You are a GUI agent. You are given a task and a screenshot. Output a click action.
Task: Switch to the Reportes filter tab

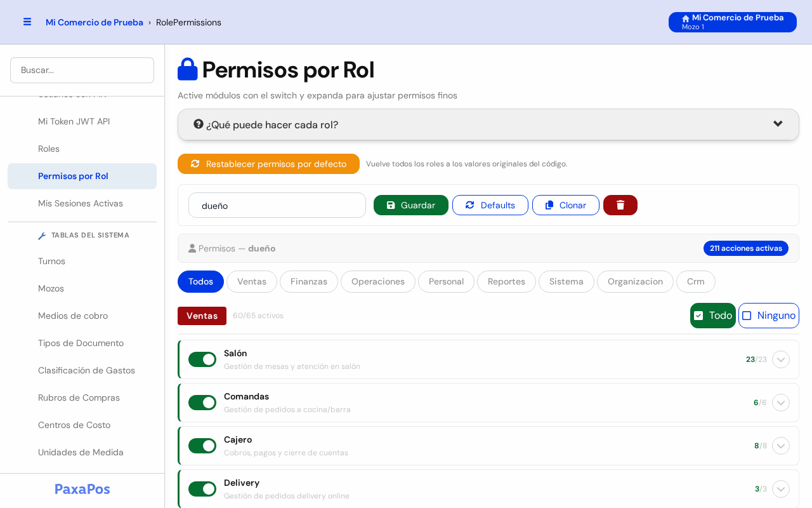(506, 281)
